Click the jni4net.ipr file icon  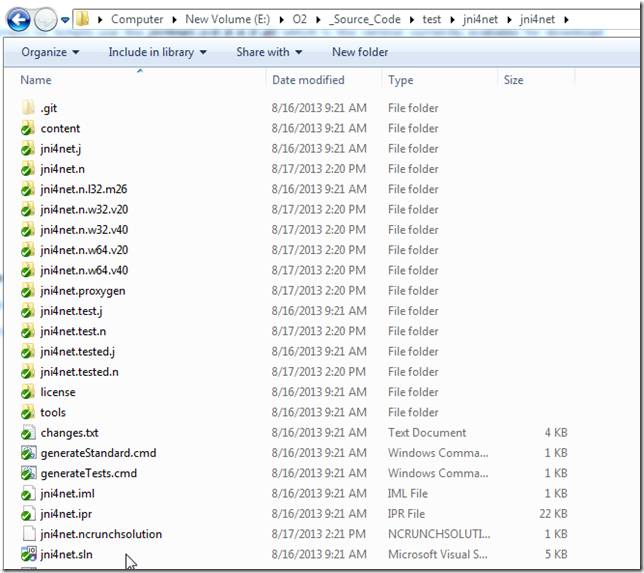(x=28, y=514)
